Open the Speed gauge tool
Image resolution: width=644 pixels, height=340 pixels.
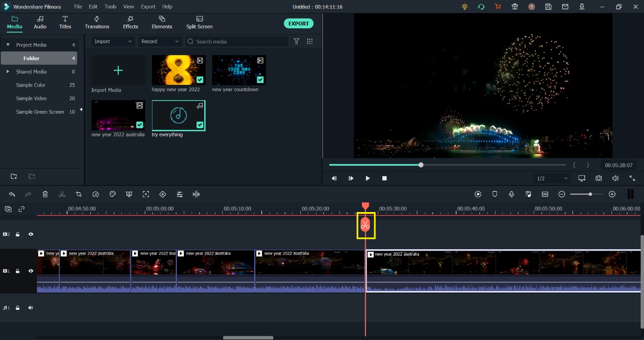pyautogui.click(x=95, y=194)
